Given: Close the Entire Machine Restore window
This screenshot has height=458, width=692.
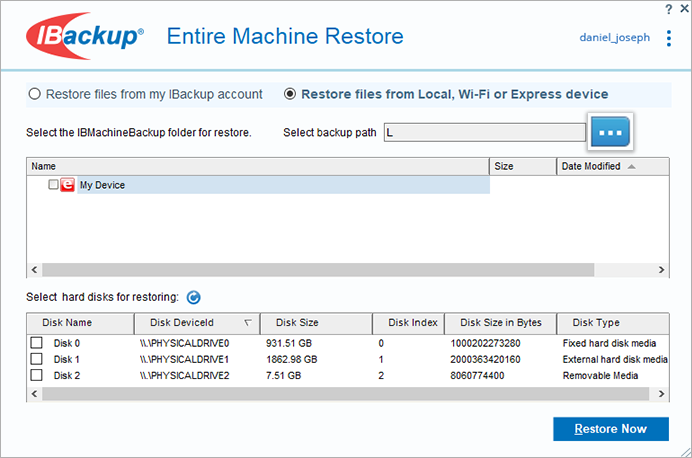Looking at the screenshot, I should click(684, 8).
